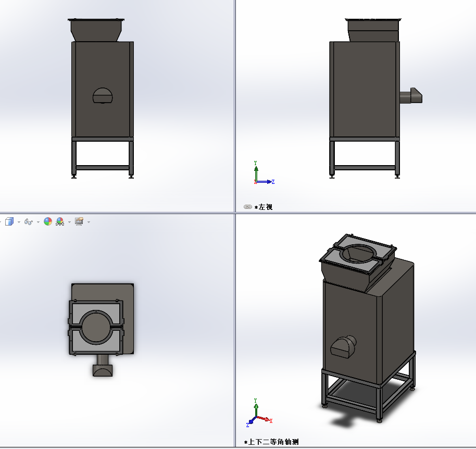The image size is (476, 449).
Task: Open the Display Style cube icon
Action: tap(9, 222)
